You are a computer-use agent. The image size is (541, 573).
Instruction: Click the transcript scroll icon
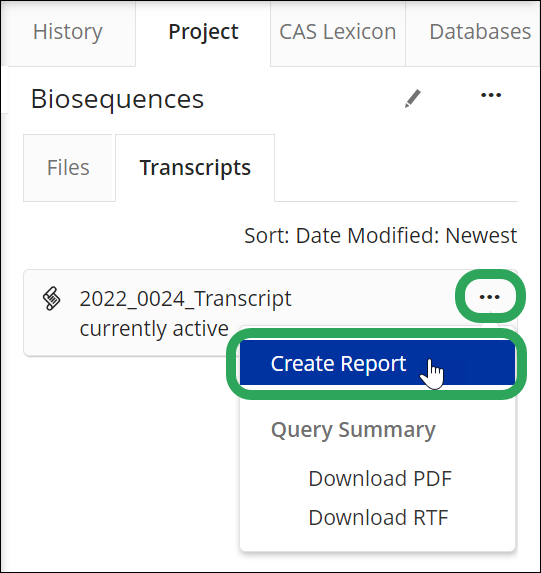[x=52, y=299]
